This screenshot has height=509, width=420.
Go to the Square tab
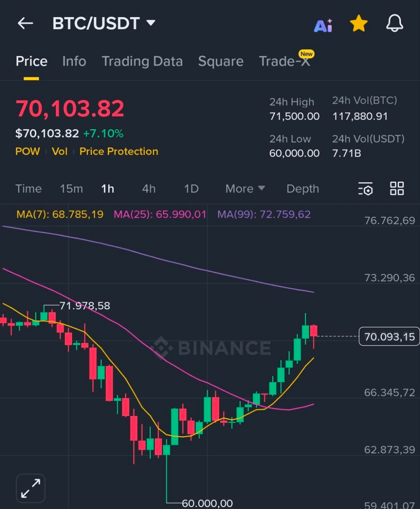tap(221, 61)
